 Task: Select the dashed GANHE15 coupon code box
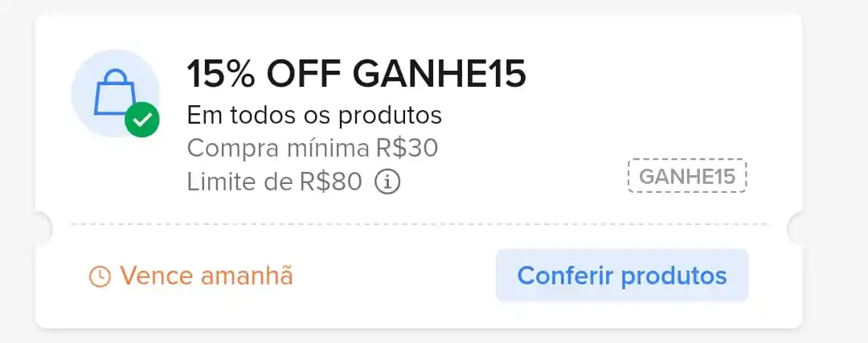(x=687, y=176)
